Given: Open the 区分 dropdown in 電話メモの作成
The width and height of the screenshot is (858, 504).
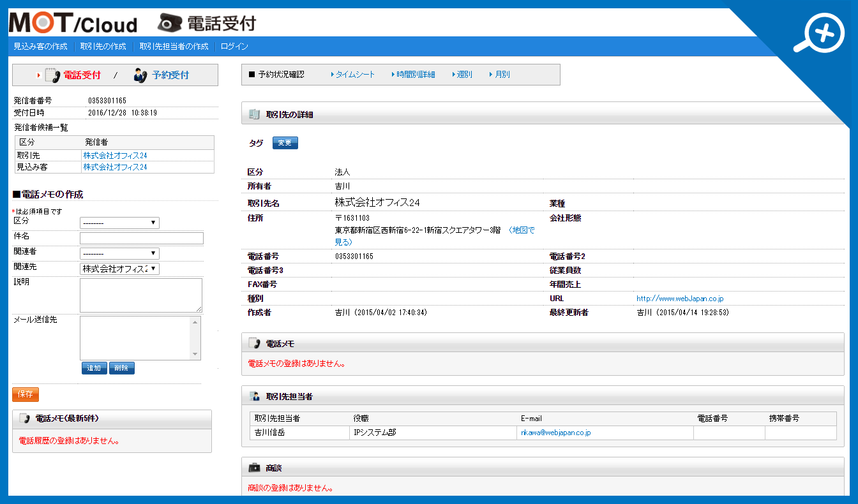Looking at the screenshot, I should point(119,222).
